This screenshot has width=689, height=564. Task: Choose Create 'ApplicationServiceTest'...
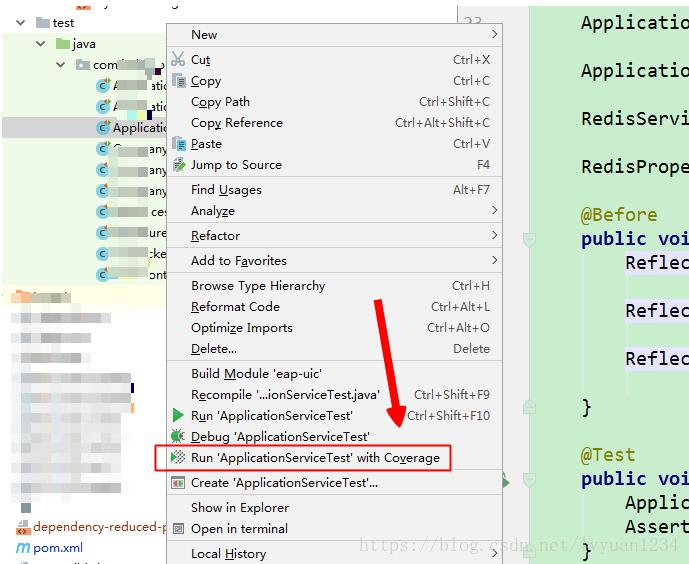click(334, 483)
